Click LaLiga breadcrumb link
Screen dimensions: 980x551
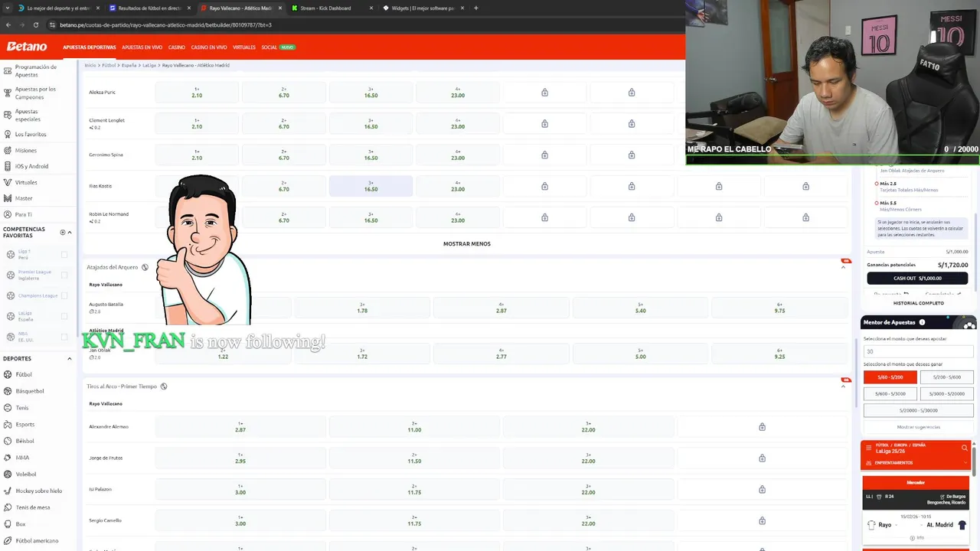[x=149, y=66]
